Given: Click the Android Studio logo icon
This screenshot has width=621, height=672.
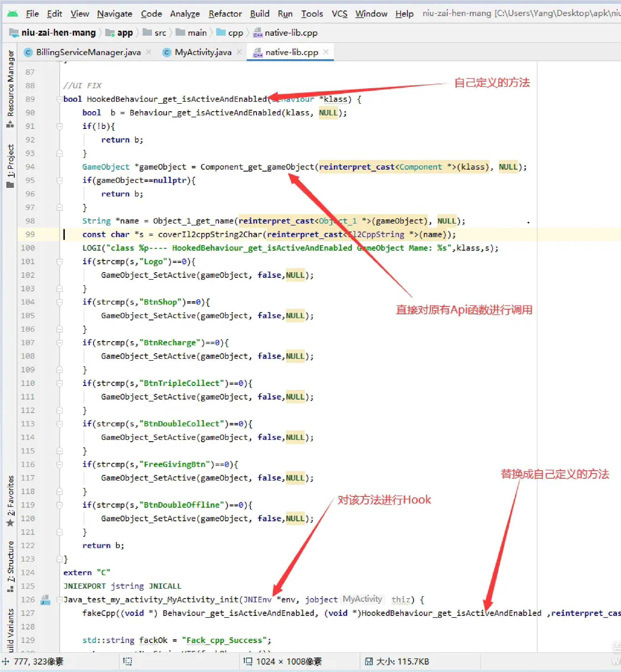Looking at the screenshot, I should click(x=12, y=14).
